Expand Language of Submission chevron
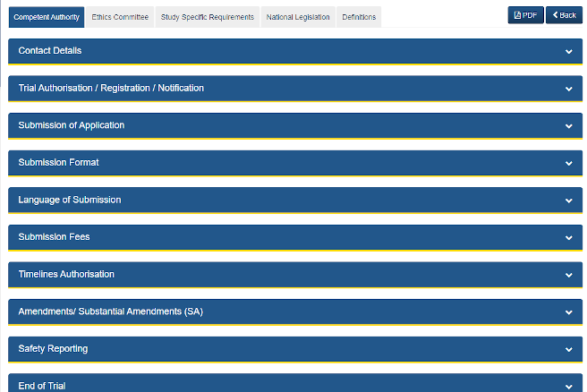This screenshot has width=587, height=392. point(569,200)
